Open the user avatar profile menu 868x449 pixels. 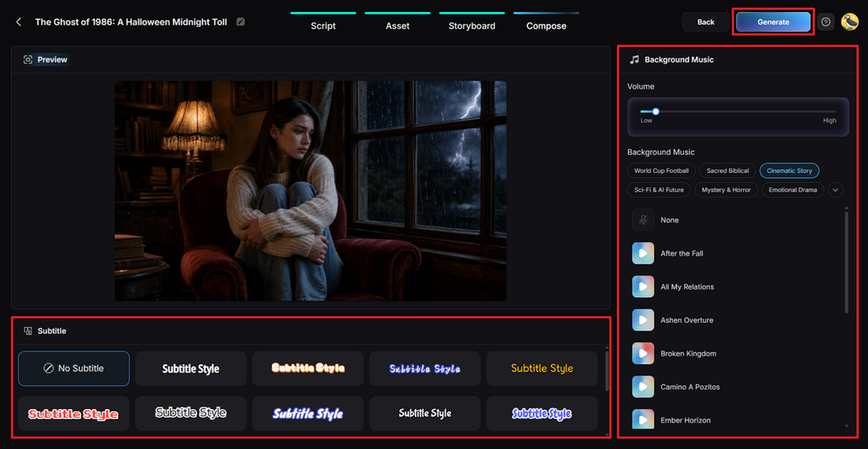click(x=849, y=22)
